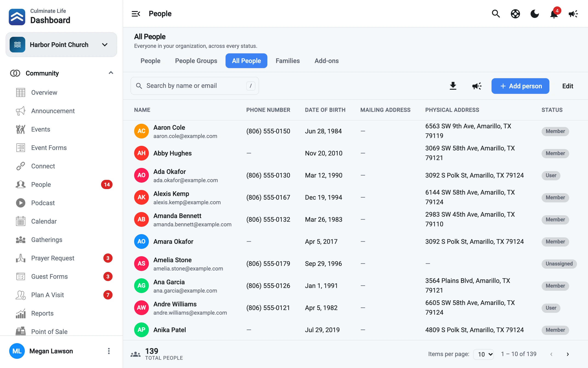This screenshot has height=368, width=588.
Task: Open the global search magnifier icon
Action: click(x=496, y=14)
